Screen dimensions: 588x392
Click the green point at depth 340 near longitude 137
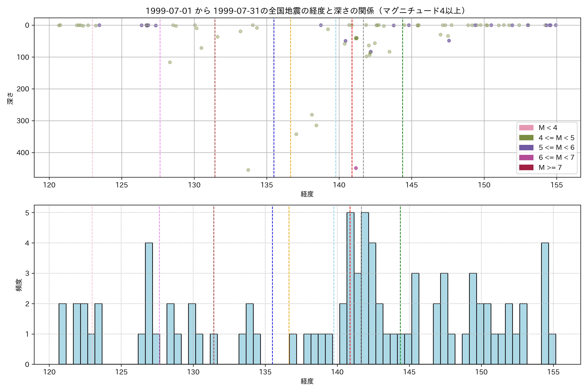point(296,134)
